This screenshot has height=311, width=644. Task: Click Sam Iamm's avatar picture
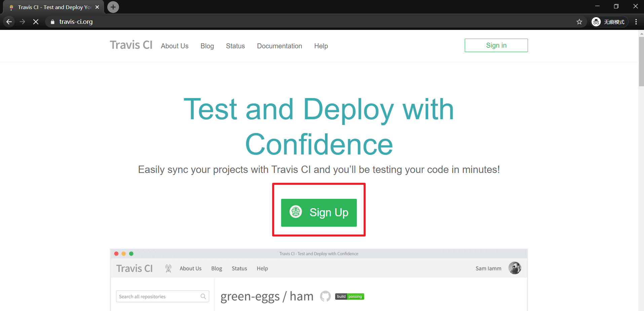(515, 268)
